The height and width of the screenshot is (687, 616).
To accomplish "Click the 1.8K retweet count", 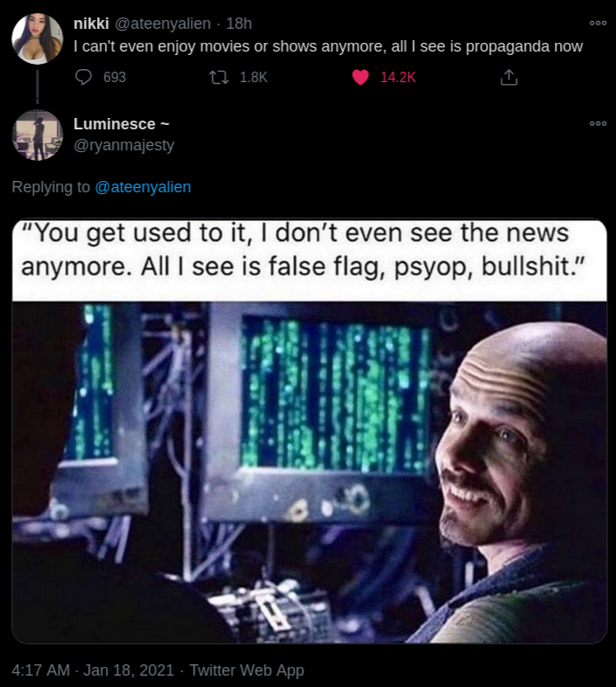I will click(253, 78).
